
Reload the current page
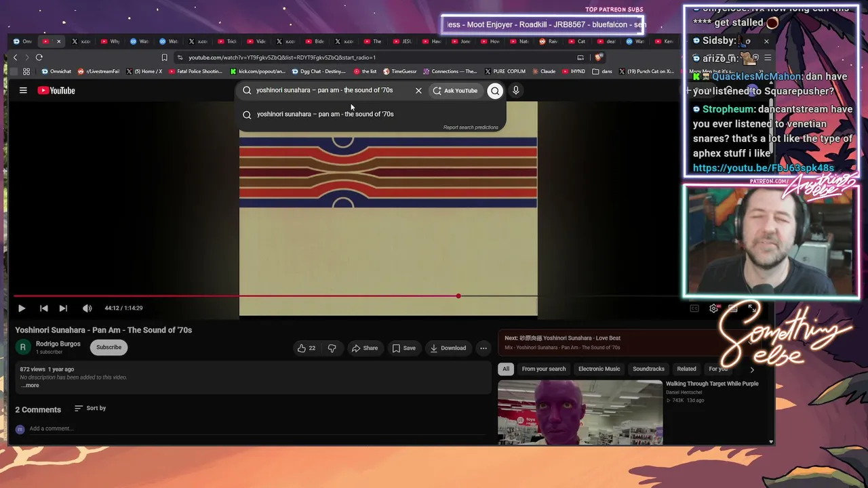click(39, 58)
